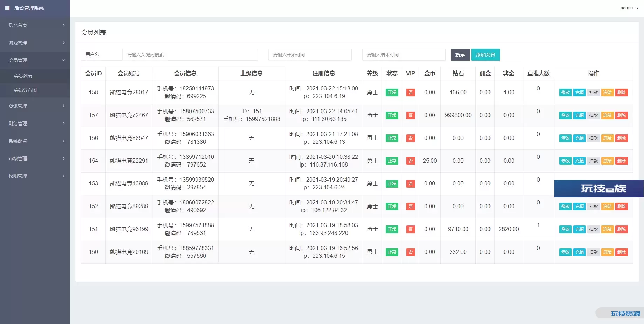The width and height of the screenshot is (644, 324).
Task: Click the square icon beside 后台管理系统
Action: point(7,8)
